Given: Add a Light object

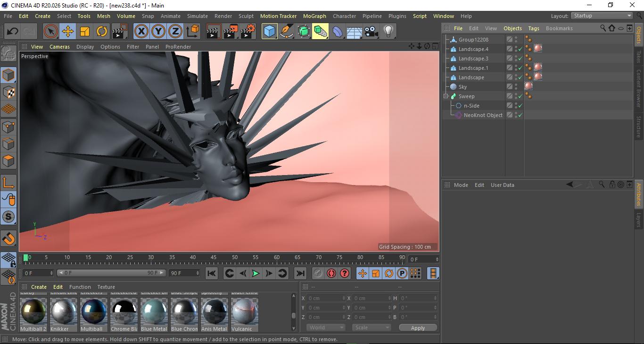Looking at the screenshot, I should [x=388, y=32].
